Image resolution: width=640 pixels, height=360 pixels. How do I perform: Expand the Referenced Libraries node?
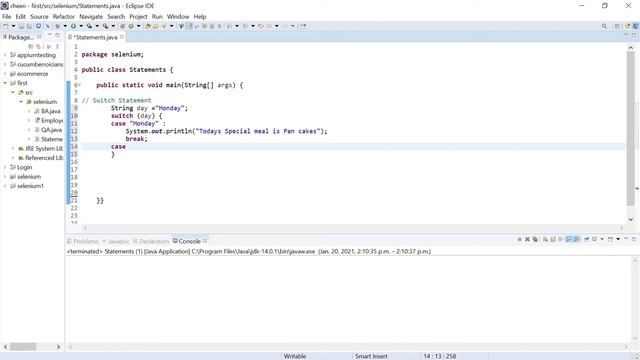(x=13, y=158)
